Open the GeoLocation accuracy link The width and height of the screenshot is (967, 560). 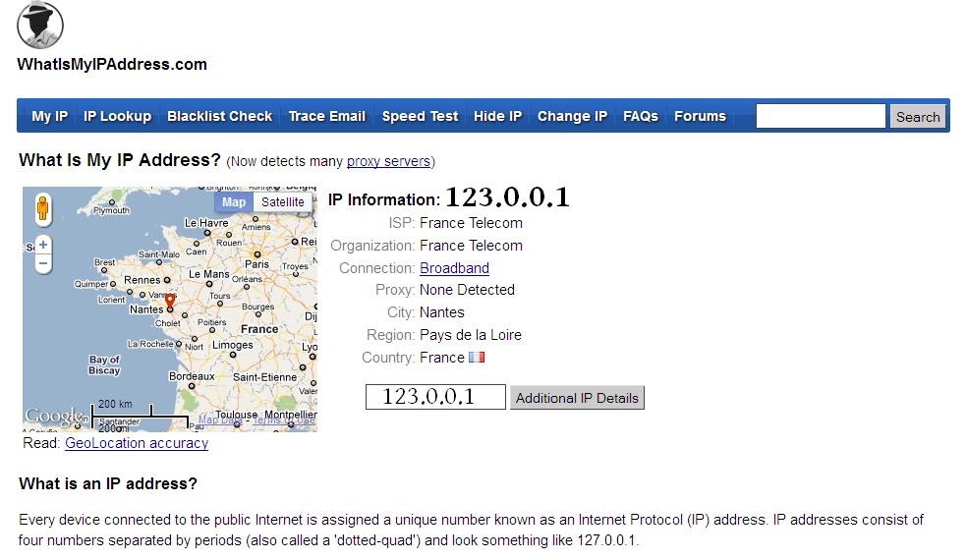pyautogui.click(x=137, y=443)
